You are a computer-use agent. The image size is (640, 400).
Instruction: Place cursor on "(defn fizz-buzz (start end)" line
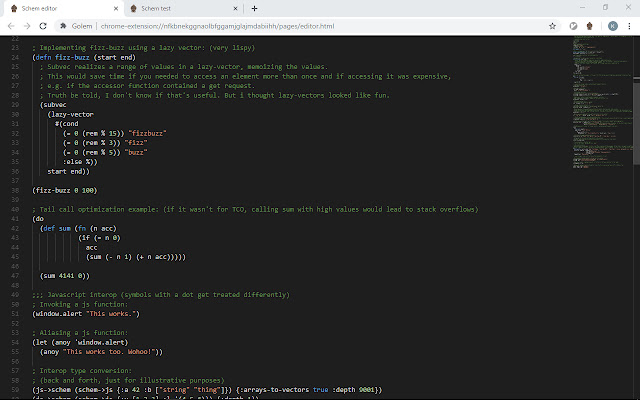pyautogui.click(x=84, y=58)
